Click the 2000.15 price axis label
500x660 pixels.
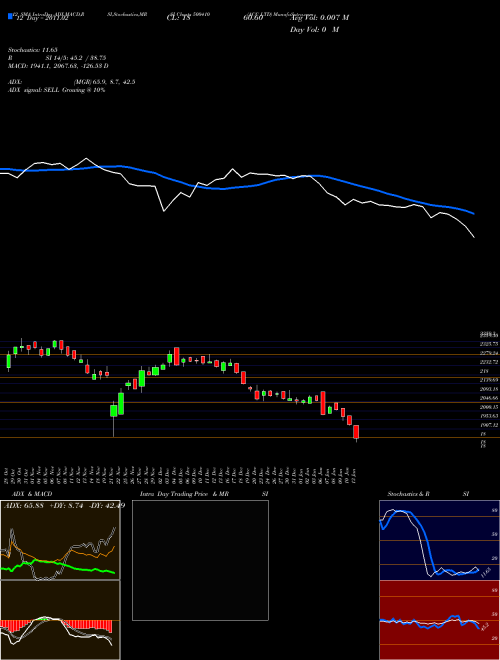489,407
